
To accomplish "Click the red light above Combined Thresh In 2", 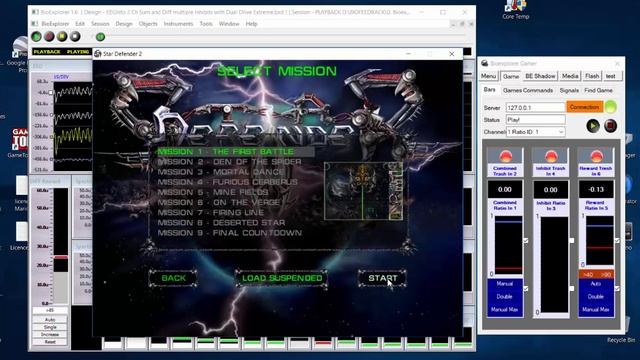I will (x=505, y=156).
